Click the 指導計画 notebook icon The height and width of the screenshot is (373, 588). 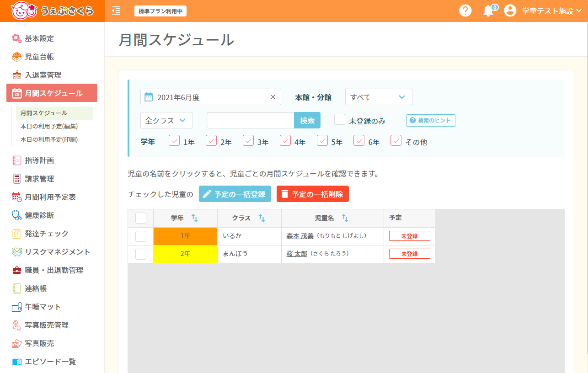tap(16, 160)
